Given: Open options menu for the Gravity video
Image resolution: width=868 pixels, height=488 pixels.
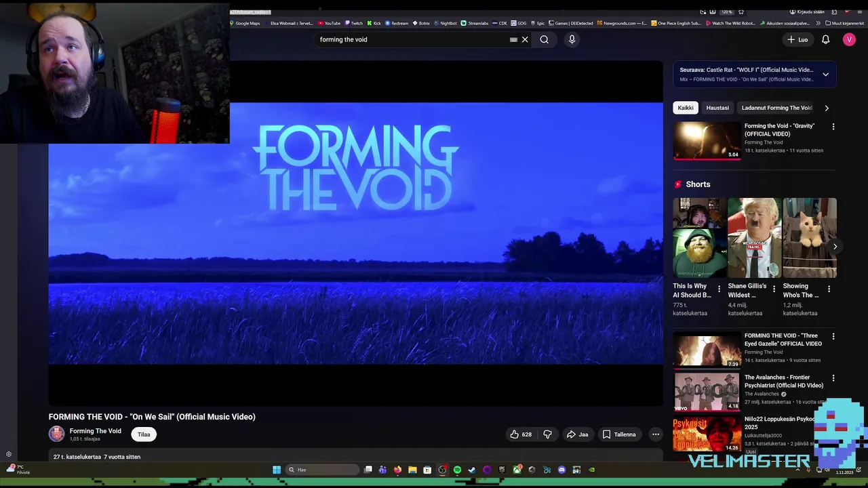Looking at the screenshot, I should pyautogui.click(x=833, y=127).
